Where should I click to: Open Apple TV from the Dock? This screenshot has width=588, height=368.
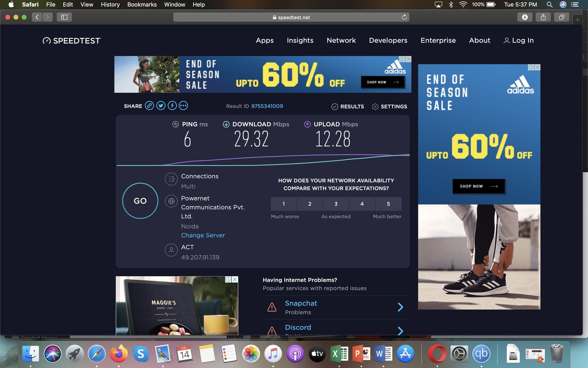[318, 353]
